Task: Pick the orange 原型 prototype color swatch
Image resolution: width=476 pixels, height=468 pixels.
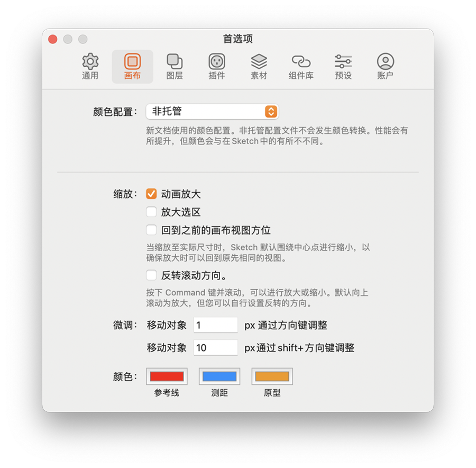Action: (272, 376)
